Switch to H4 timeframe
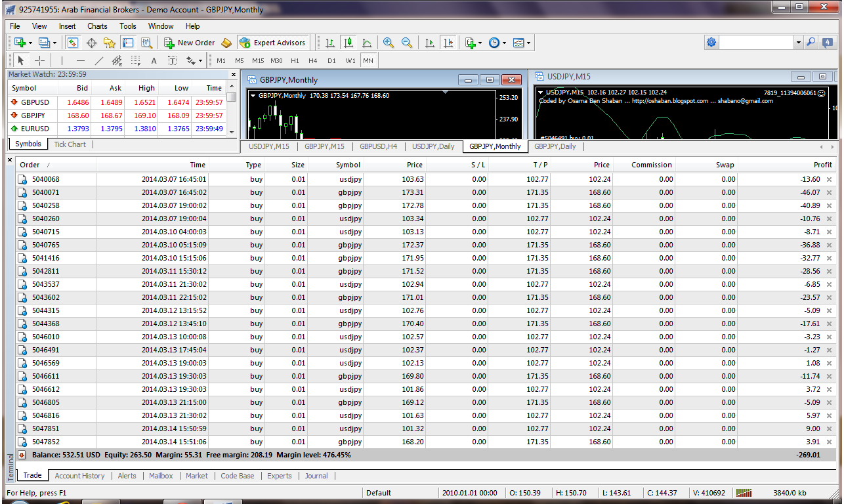This screenshot has height=504, width=844. pyautogui.click(x=313, y=60)
